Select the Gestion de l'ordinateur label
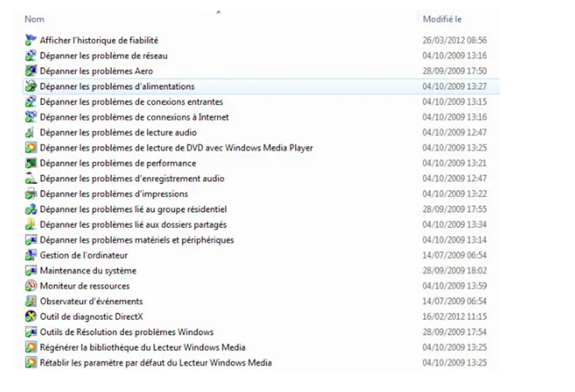The width and height of the screenshot is (575, 392). pyautogui.click(x=83, y=256)
